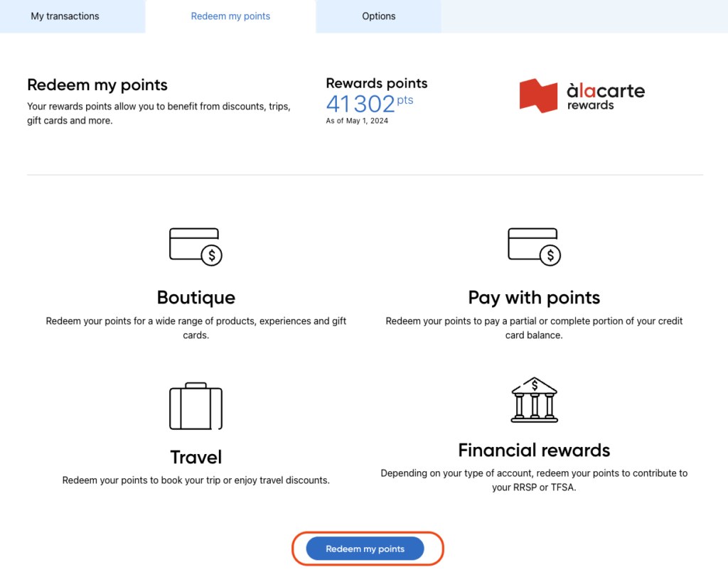Viewport: 728px width, 572px height.
Task: Select the Pay with points card icon
Action: [x=534, y=244]
